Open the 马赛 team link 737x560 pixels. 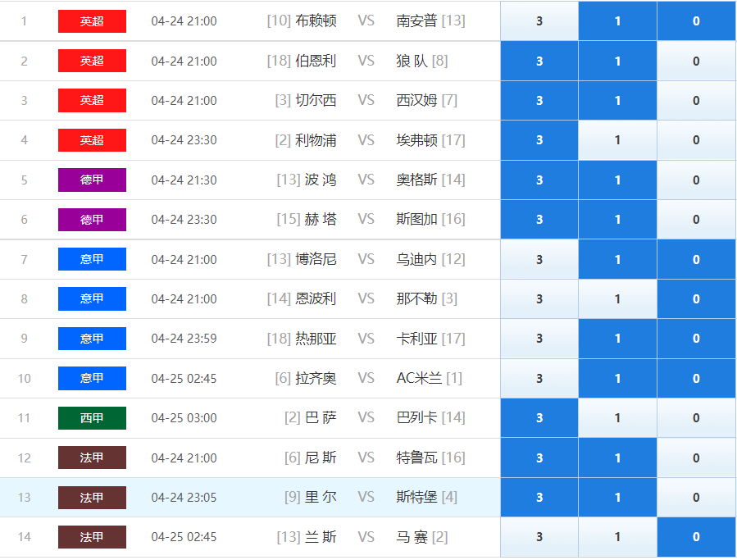click(412, 537)
